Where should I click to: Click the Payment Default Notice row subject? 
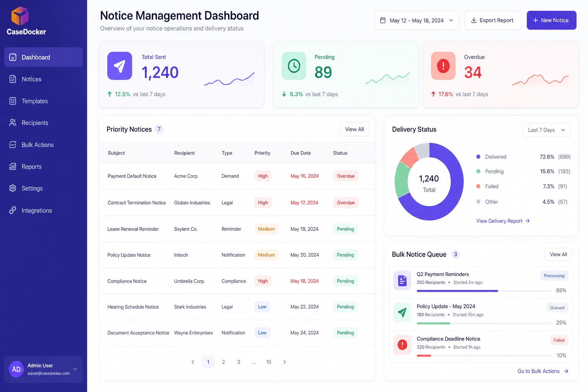(x=132, y=176)
